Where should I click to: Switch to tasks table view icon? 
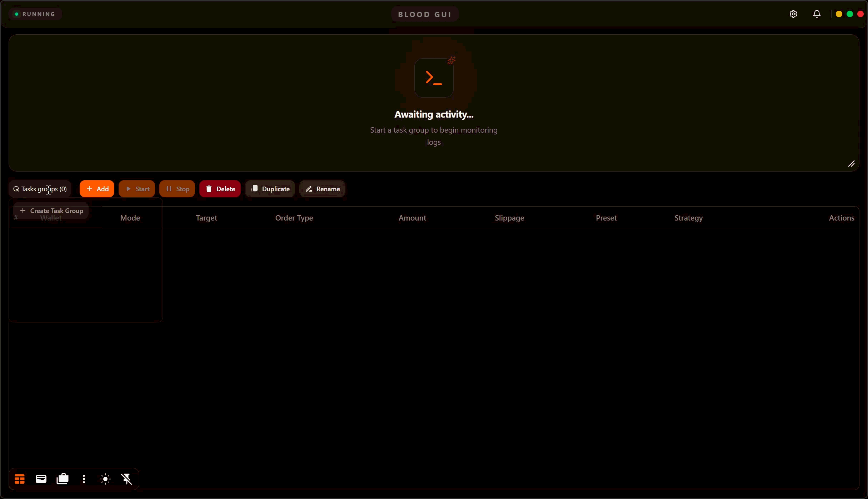(20, 479)
